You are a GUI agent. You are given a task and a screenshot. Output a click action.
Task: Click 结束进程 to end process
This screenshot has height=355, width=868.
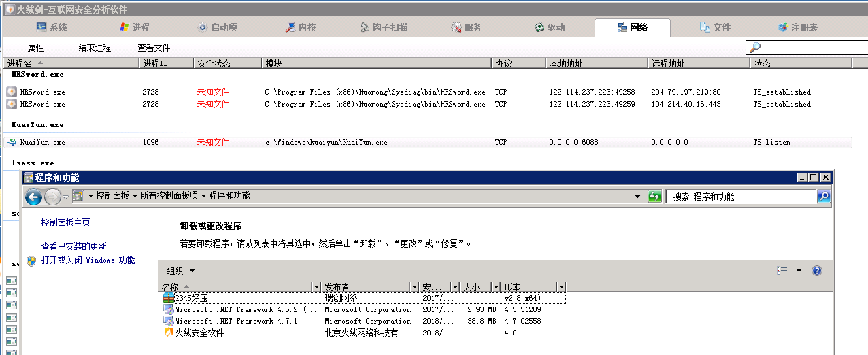95,48
